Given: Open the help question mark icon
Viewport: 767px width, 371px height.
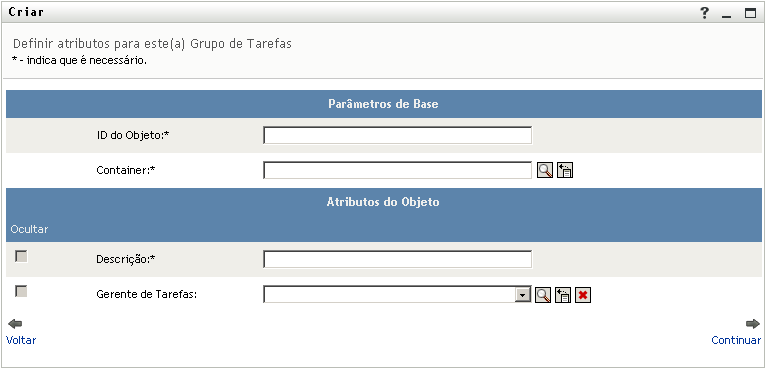Looking at the screenshot, I should (x=704, y=13).
